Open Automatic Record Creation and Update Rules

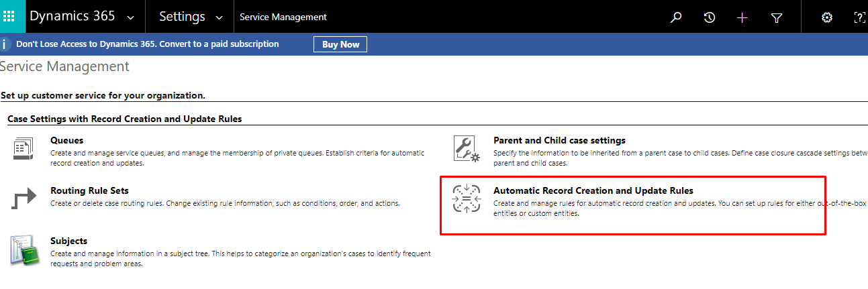[593, 191]
